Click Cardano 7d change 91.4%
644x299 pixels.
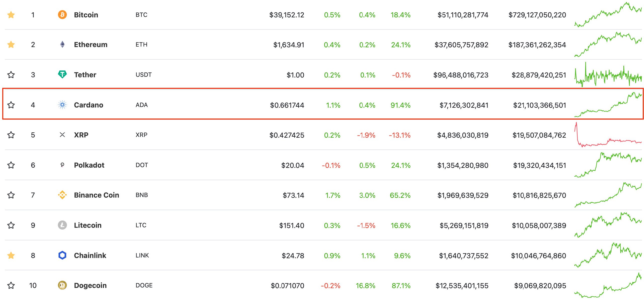click(400, 105)
